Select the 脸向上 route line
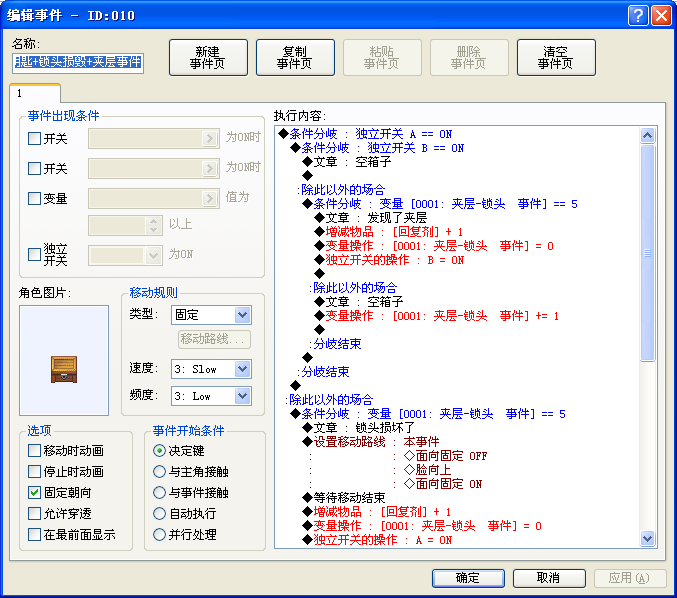The width and height of the screenshot is (677, 598). (427, 470)
